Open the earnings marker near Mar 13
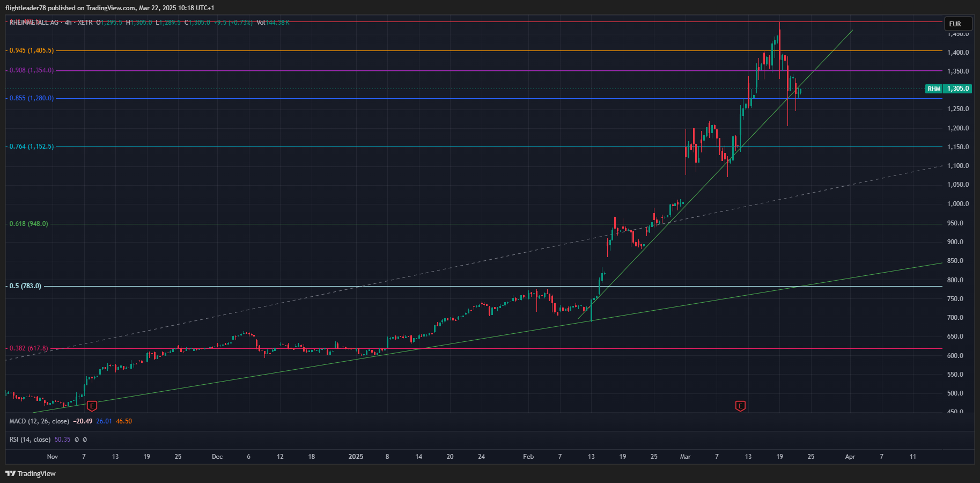Image resolution: width=980 pixels, height=483 pixels. (x=740, y=406)
